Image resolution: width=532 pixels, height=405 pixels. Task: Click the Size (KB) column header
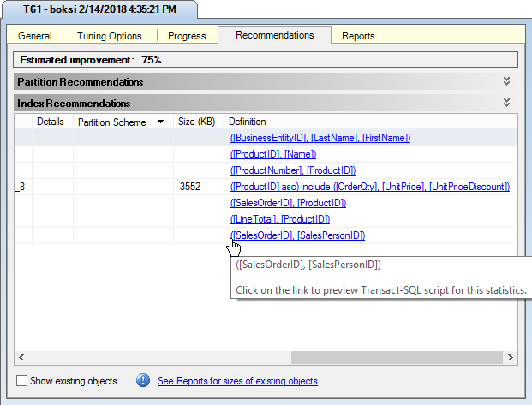tap(197, 122)
